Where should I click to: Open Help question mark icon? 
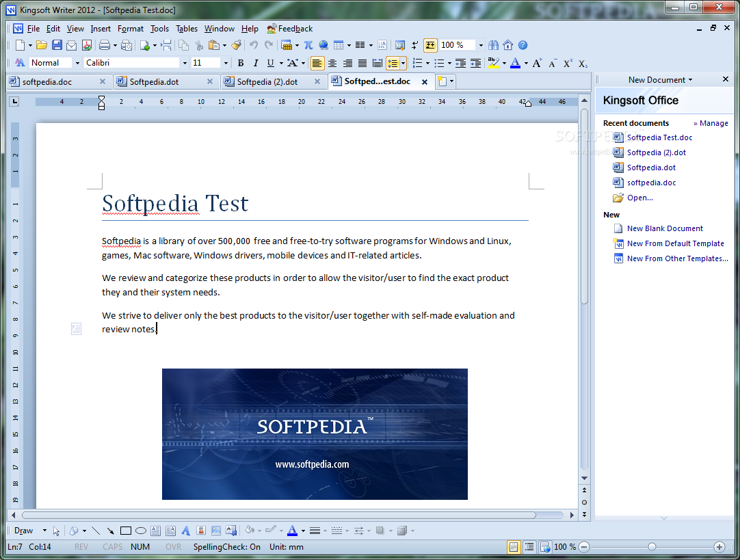point(523,45)
